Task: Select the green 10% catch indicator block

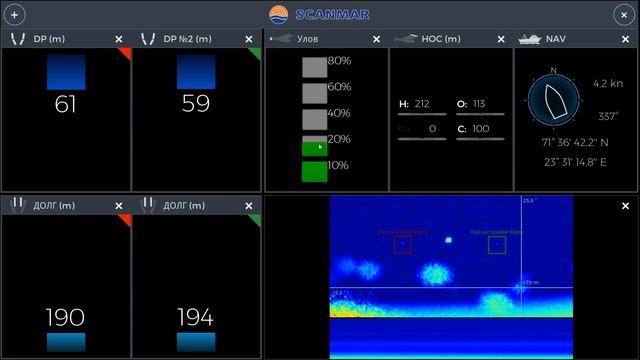Action: point(314,171)
